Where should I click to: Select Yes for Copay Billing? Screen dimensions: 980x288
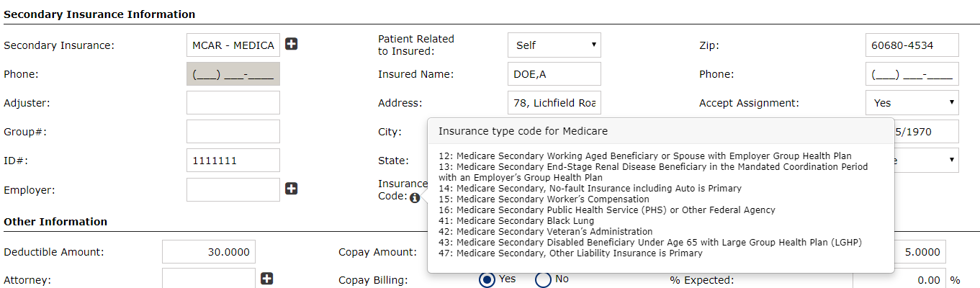pyautogui.click(x=487, y=279)
